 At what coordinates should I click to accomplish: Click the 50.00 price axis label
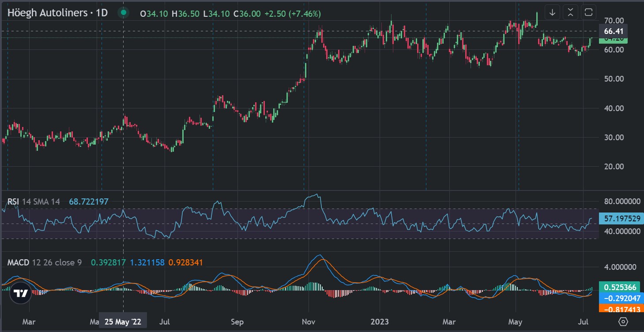(x=614, y=79)
